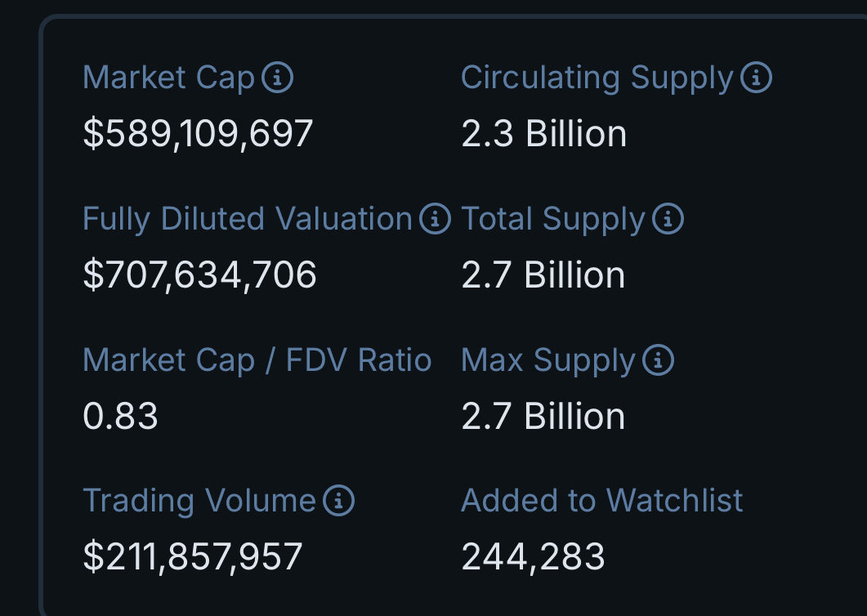Image resolution: width=867 pixels, height=616 pixels.
Task: Click the Trading Volume label
Action: point(199,501)
